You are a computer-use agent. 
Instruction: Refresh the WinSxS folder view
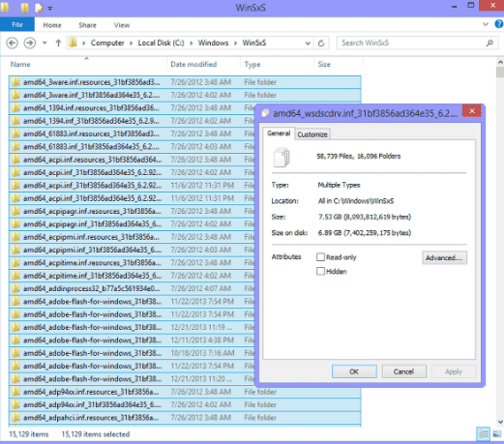(321, 44)
